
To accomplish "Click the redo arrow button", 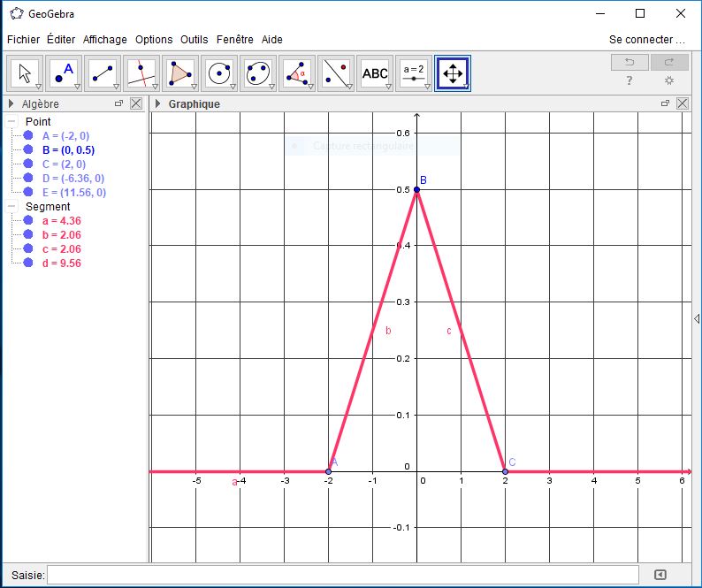I will point(669,62).
